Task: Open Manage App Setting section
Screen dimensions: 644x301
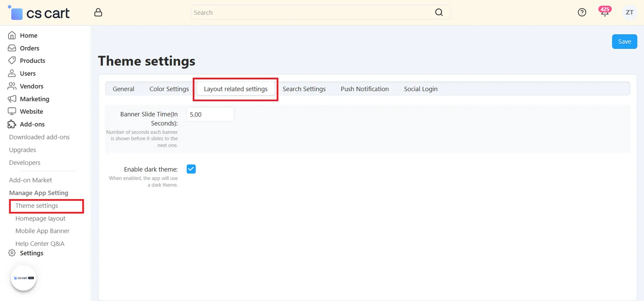Action: 39,193
